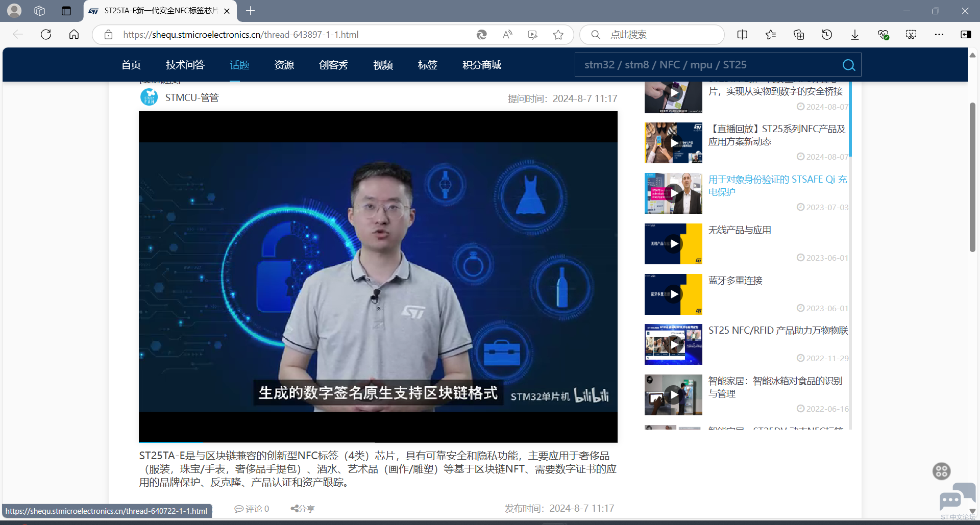Open browser history icon
This screenshot has height=525, width=980.
coord(827,34)
